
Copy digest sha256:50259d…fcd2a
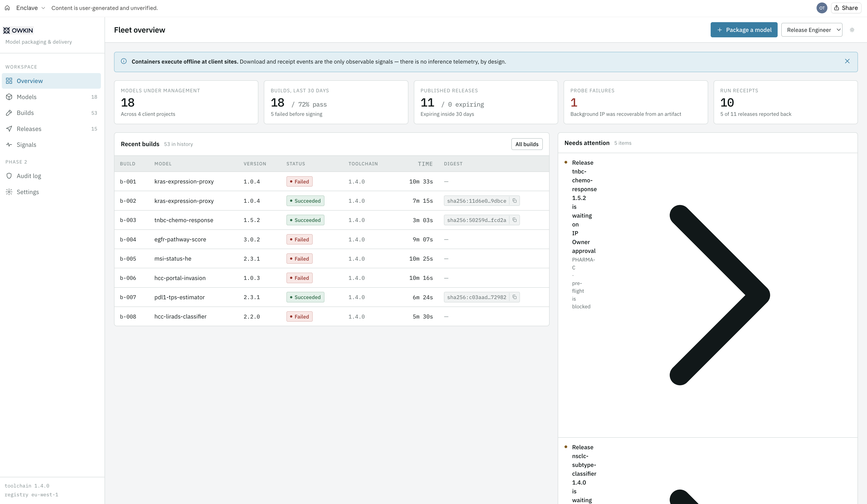coord(514,220)
